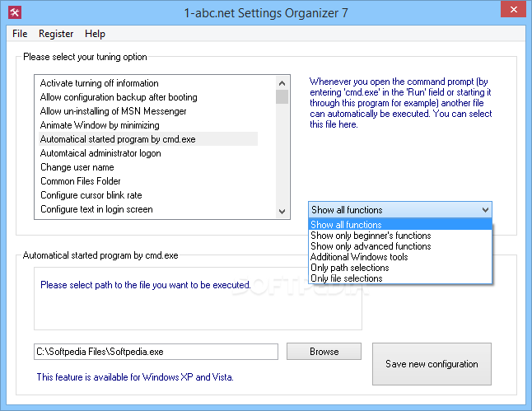Open the Help menu
This screenshot has height=411, width=532.
[95, 34]
